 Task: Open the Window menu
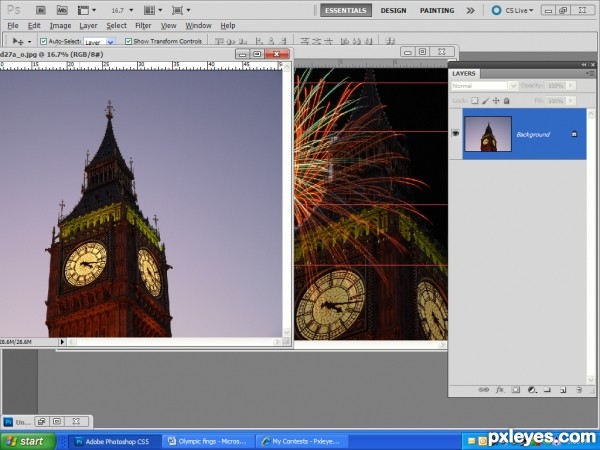(198, 26)
